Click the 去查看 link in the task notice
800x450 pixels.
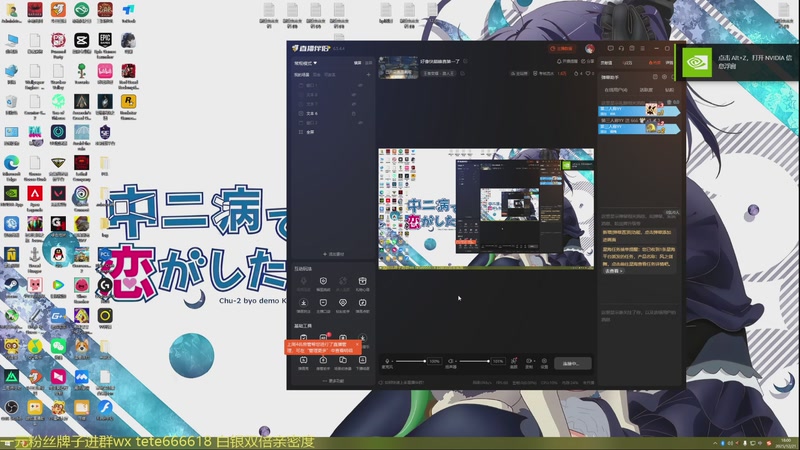coord(613,271)
